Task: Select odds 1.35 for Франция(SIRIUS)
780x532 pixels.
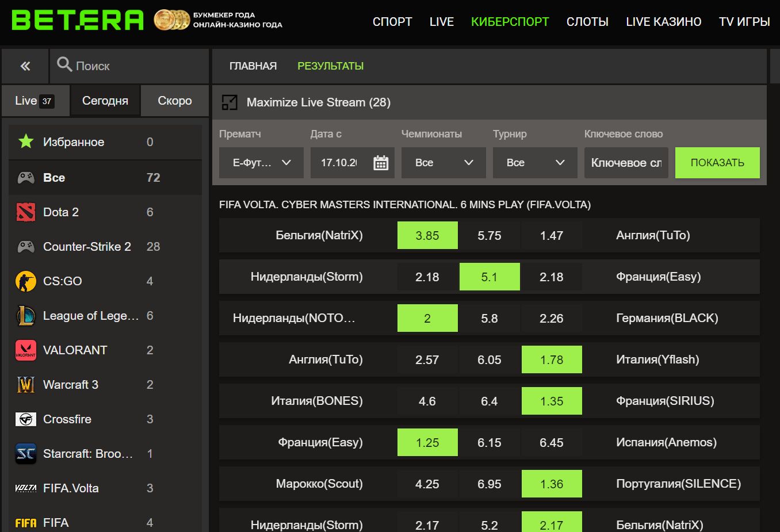Action: coord(552,401)
